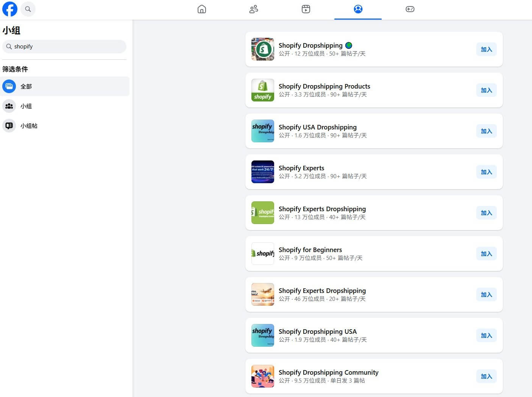Image resolution: width=532 pixels, height=397 pixels.
Task: Join the Shopify Dropshipping USA group
Action: pyautogui.click(x=486, y=335)
